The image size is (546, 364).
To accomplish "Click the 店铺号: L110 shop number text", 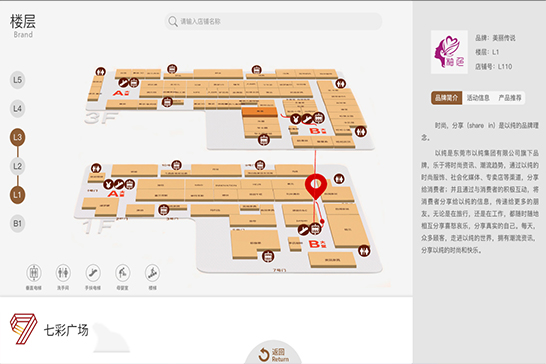I will pos(493,67).
